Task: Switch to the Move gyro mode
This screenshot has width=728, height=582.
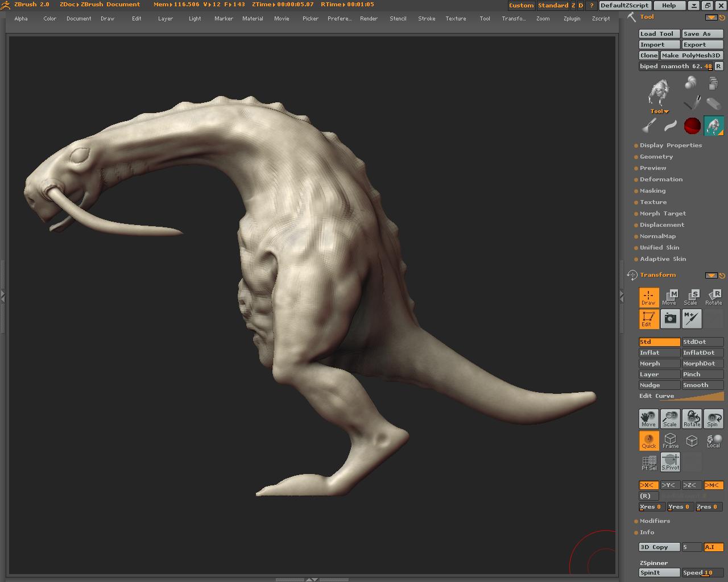Action: [x=671, y=297]
